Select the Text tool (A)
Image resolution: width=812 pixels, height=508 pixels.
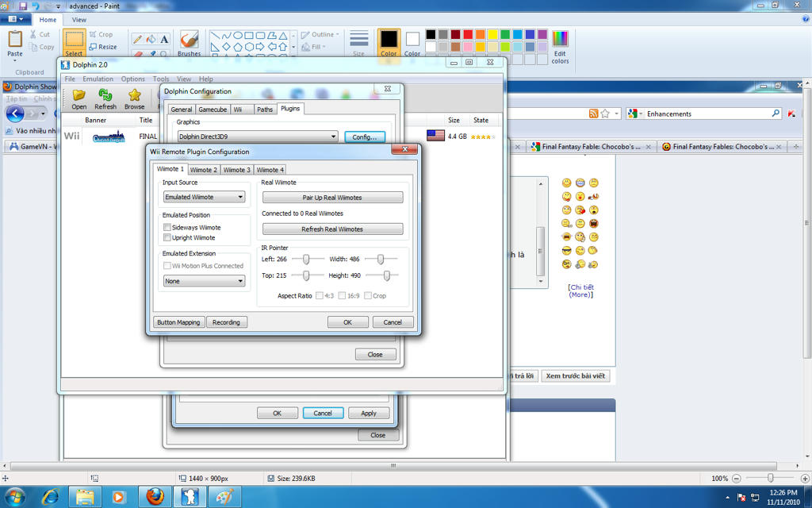(164, 39)
